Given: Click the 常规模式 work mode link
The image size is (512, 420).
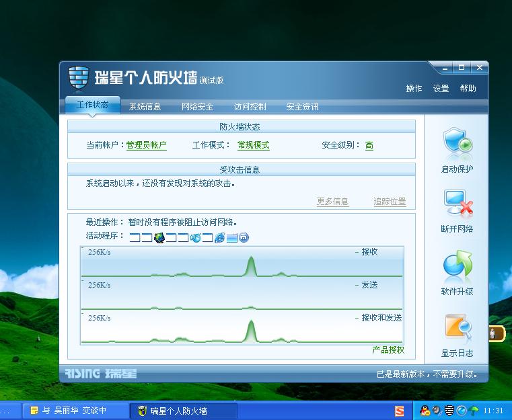Looking at the screenshot, I should 254,145.
